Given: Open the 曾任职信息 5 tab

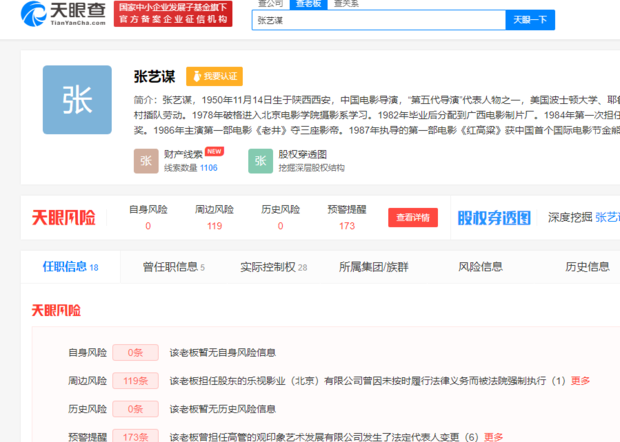Looking at the screenshot, I should click(x=174, y=267).
